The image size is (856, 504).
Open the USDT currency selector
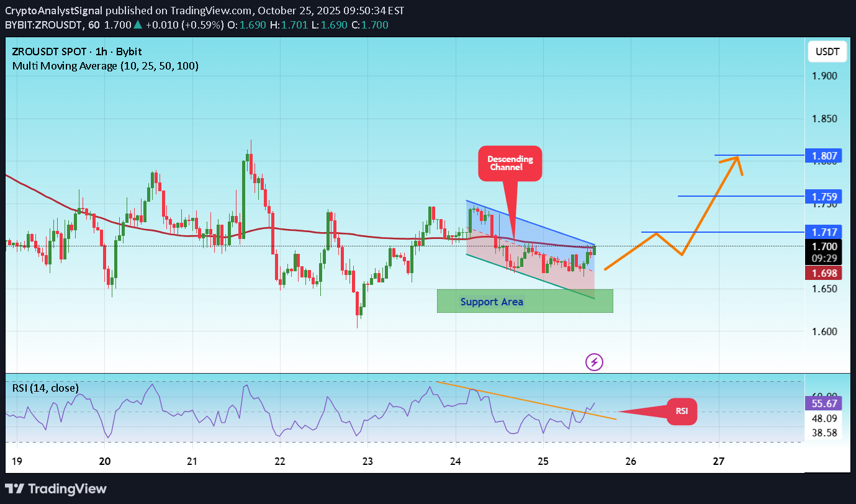(x=827, y=52)
